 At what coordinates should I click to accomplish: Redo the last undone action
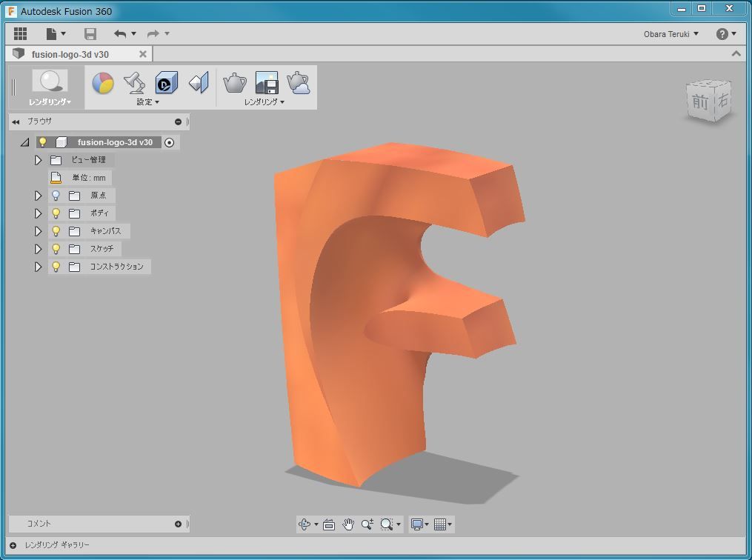pyautogui.click(x=153, y=33)
